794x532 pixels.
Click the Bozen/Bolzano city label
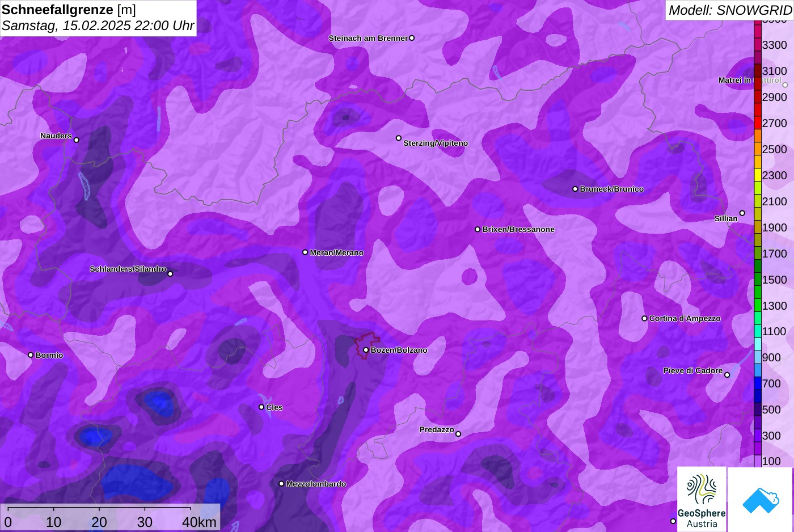[399, 350]
